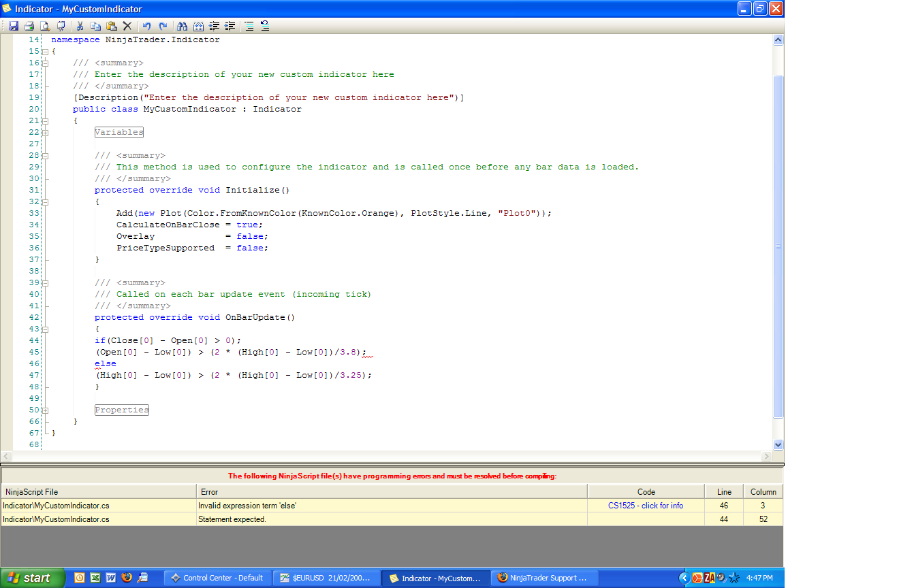Cut selection with the scissors icon
Screen dimensions: 914x588
point(80,26)
